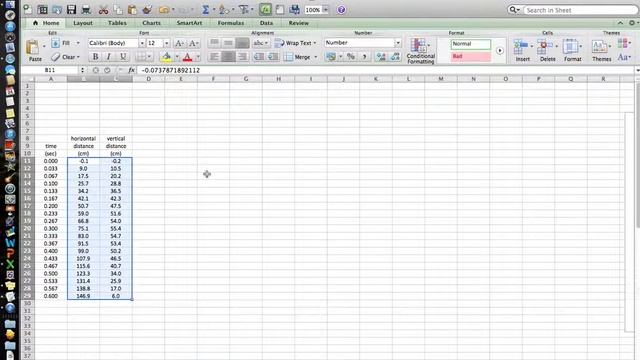Toggle Italic formatting

click(x=109, y=57)
